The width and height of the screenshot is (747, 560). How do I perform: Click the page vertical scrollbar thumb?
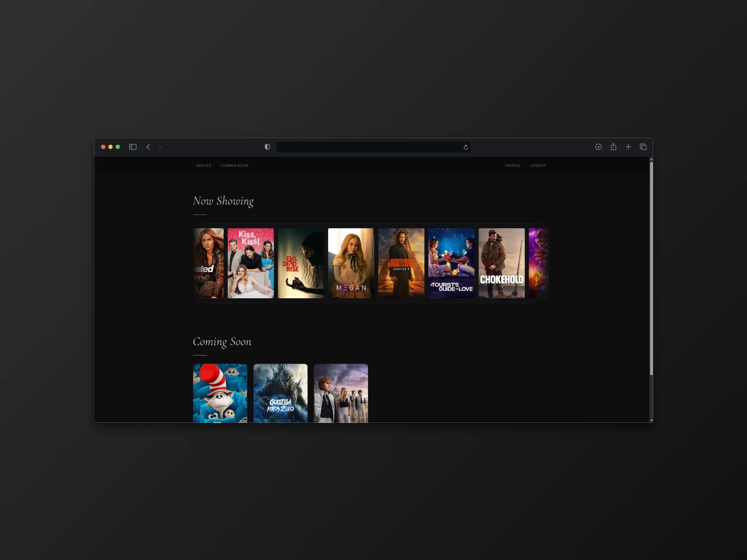pos(651,268)
